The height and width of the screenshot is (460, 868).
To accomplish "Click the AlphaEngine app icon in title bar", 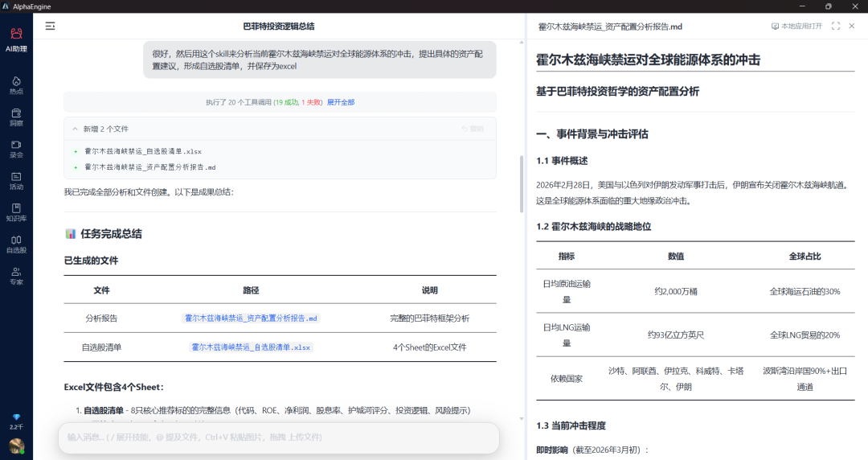I will click(6, 6).
